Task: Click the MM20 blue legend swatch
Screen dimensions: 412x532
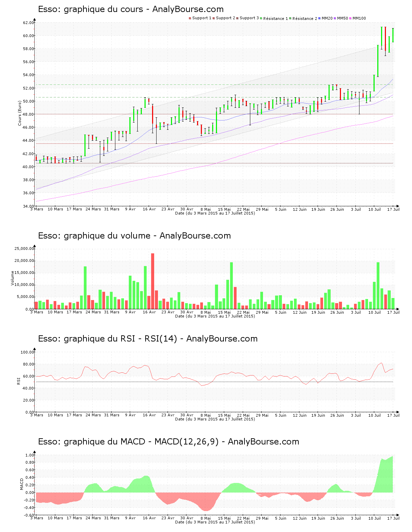Action: 320,18
